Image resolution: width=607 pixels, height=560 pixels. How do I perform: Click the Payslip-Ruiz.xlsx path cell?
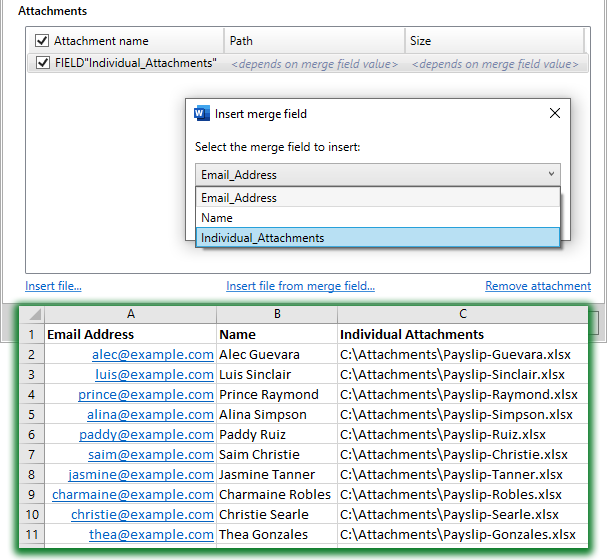click(463, 435)
